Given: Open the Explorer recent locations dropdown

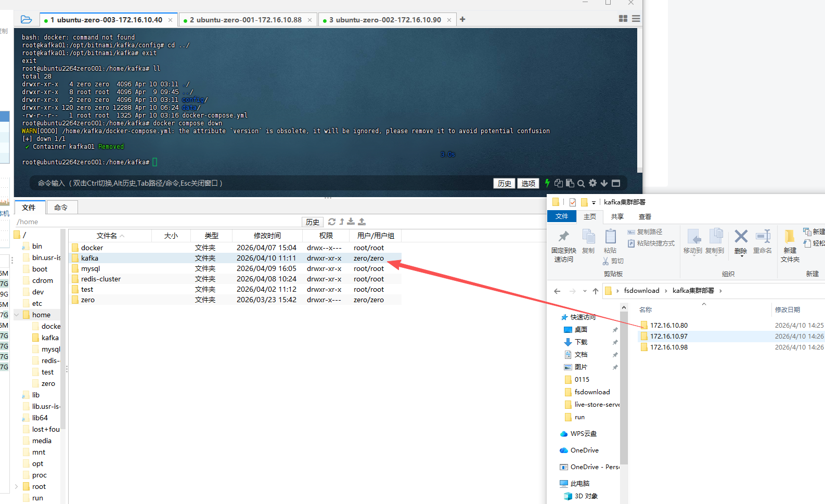Looking at the screenshot, I should tap(585, 291).
